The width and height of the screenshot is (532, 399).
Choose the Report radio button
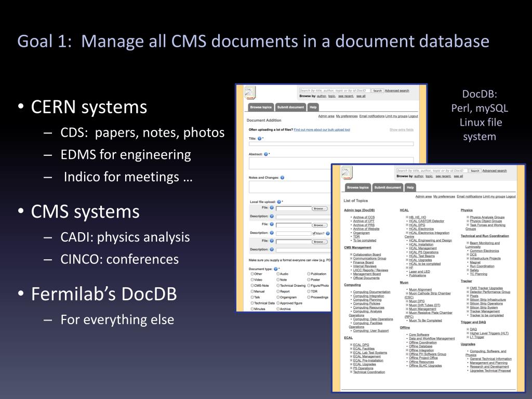pos(278,291)
